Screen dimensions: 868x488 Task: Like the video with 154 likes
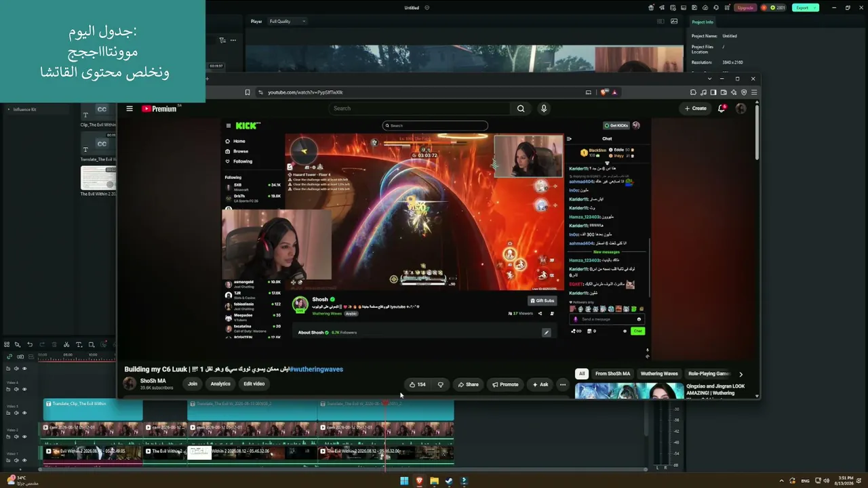click(417, 384)
